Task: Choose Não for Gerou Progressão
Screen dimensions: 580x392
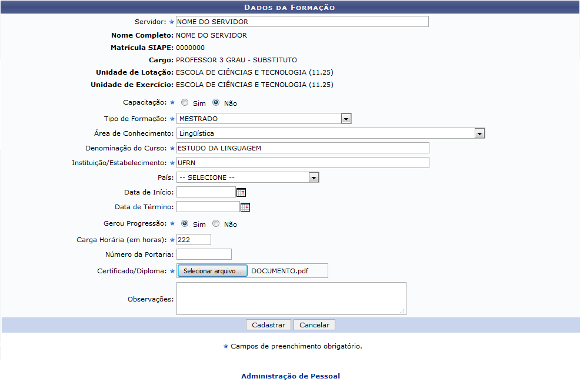Action: [216, 224]
